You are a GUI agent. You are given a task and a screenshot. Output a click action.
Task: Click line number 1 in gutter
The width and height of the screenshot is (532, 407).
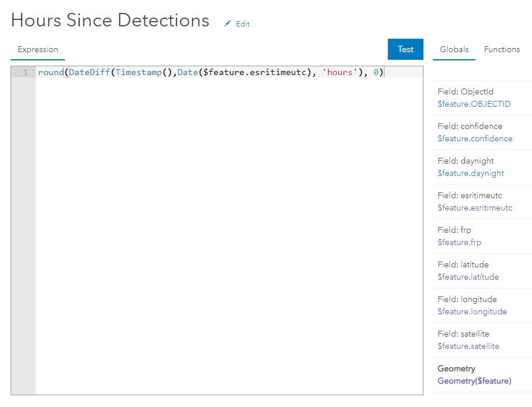coord(25,72)
